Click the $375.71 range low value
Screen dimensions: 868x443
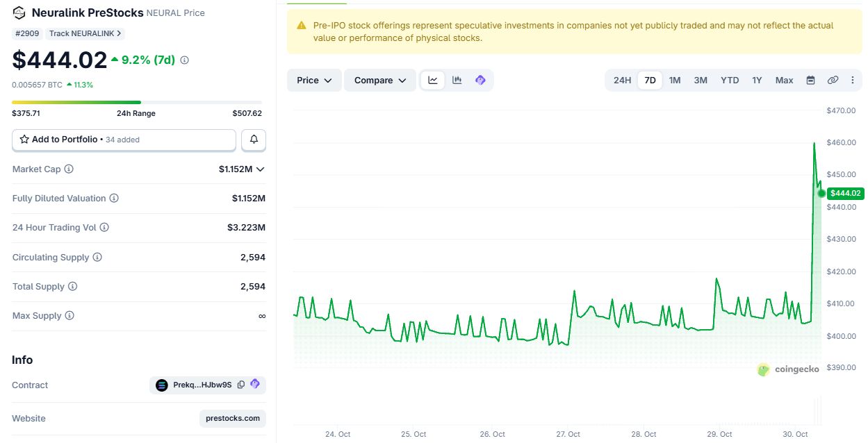coord(26,113)
